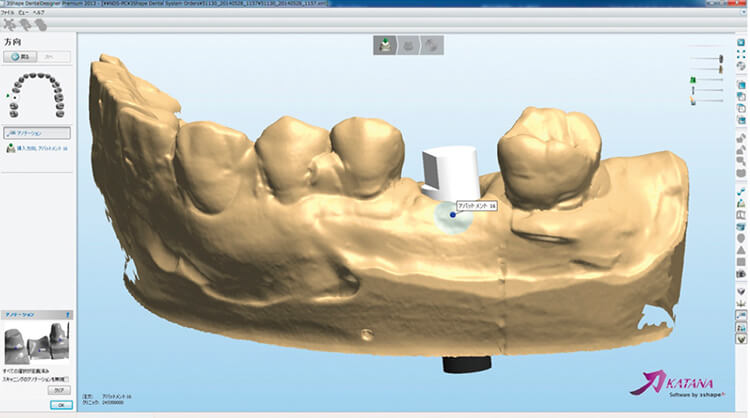Open the ヘルプ menu

coord(39,13)
